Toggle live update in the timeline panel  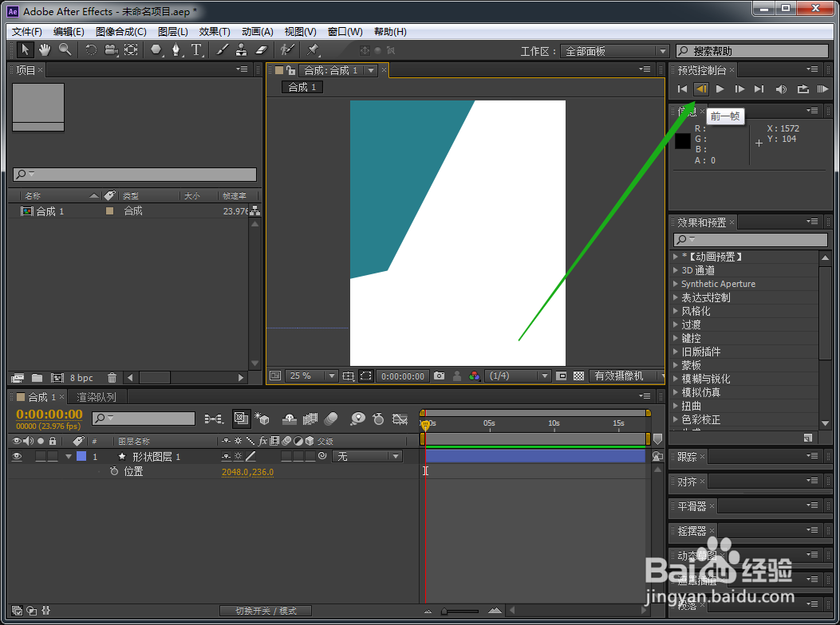(x=242, y=419)
